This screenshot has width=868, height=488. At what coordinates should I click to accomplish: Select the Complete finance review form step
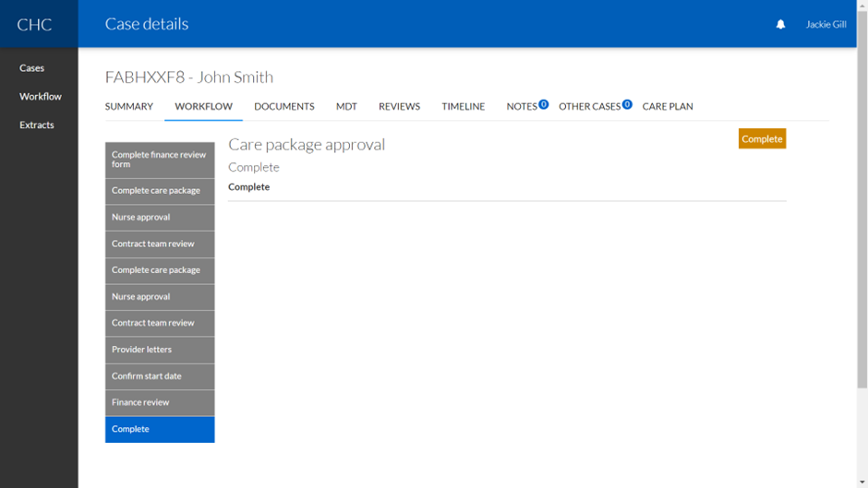point(160,160)
